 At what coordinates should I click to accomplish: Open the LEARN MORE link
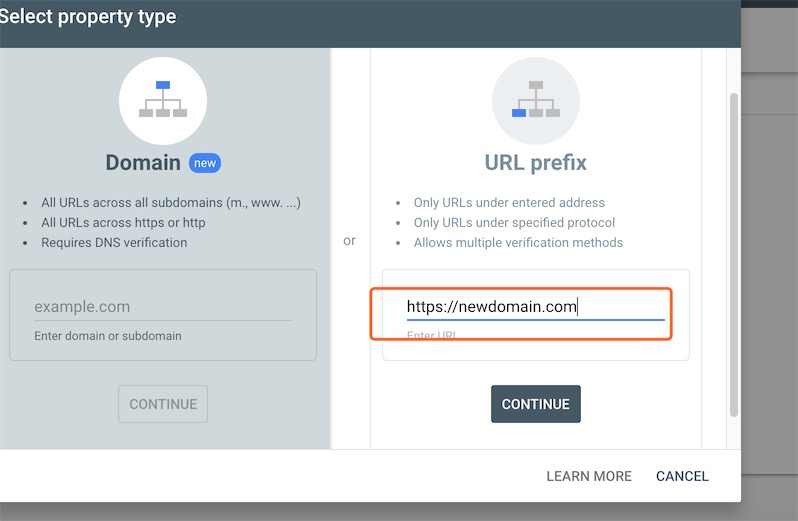589,476
